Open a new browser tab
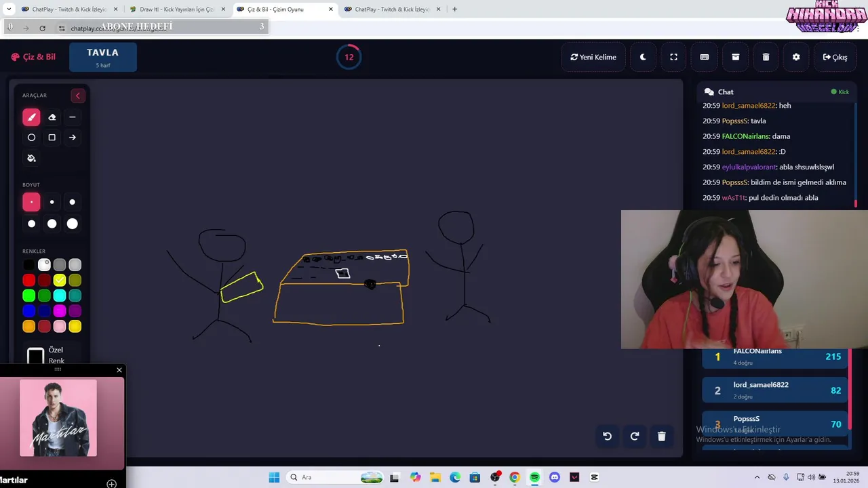The image size is (868, 488). pyautogui.click(x=454, y=9)
